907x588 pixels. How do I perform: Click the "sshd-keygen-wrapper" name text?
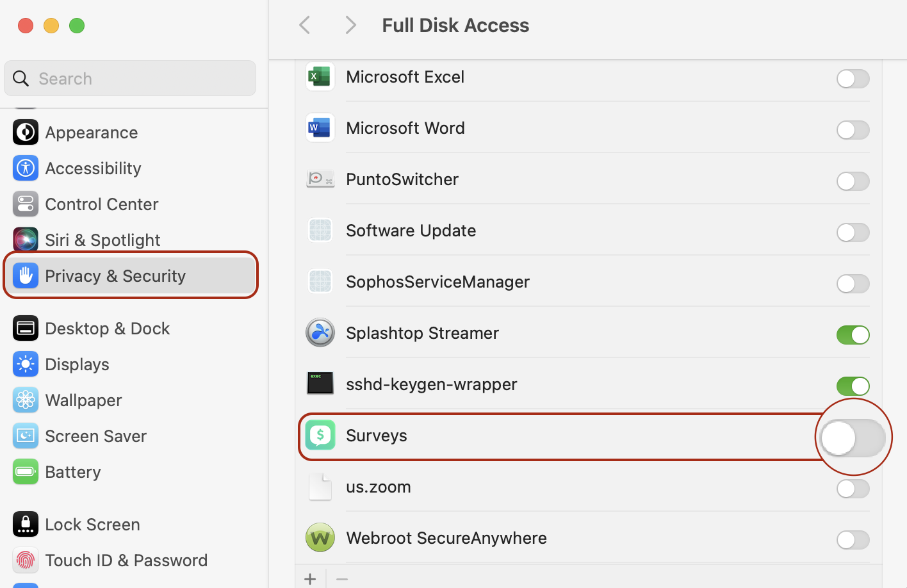coord(432,384)
